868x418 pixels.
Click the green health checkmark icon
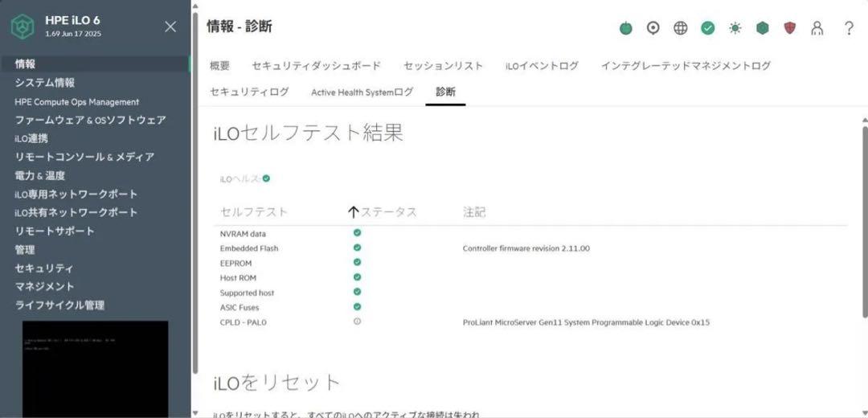coord(707,28)
